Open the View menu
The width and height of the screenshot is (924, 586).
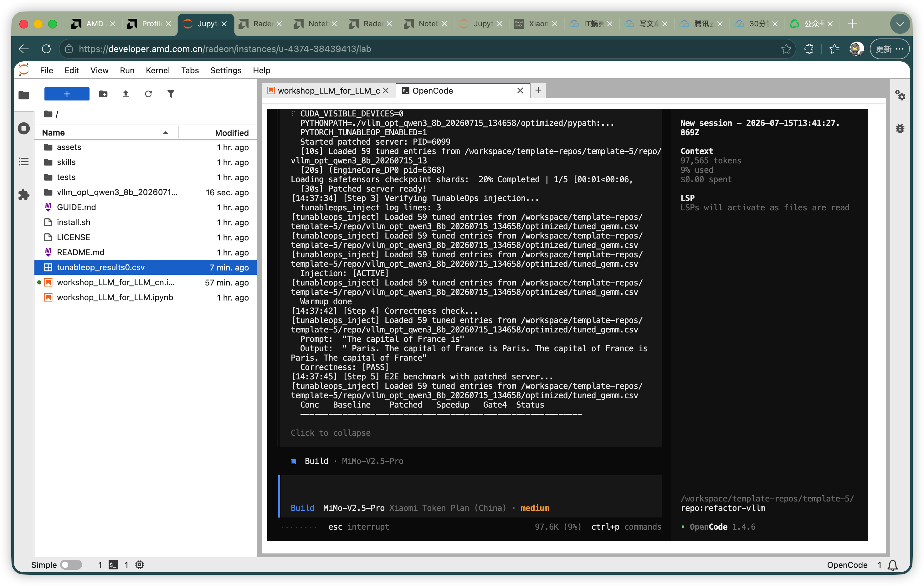tap(100, 70)
